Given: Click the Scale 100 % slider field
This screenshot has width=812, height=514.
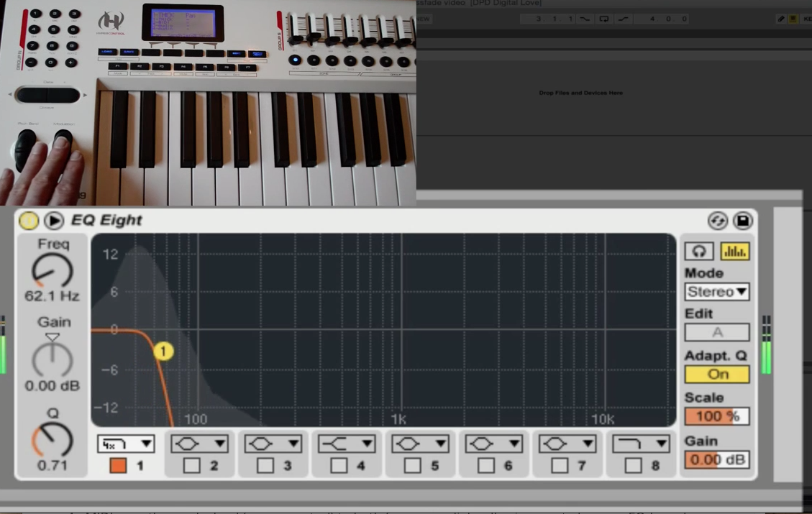Looking at the screenshot, I should 717,417.
